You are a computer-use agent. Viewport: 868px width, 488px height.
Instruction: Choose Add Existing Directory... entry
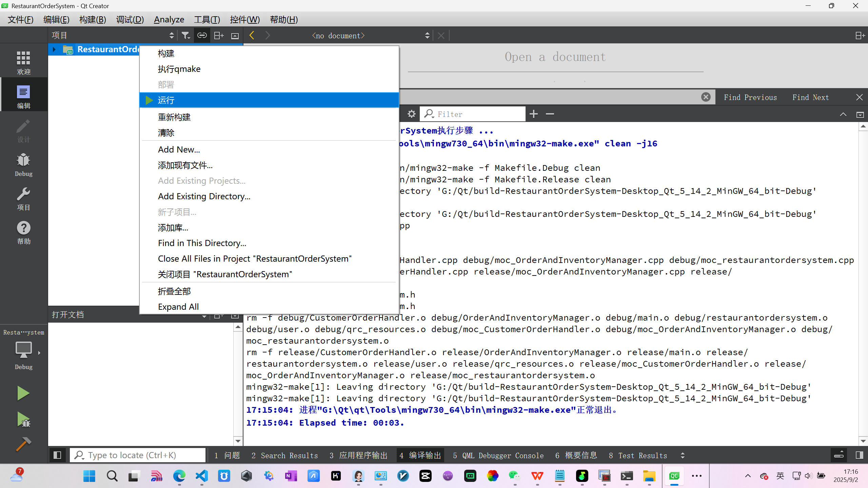(269, 196)
